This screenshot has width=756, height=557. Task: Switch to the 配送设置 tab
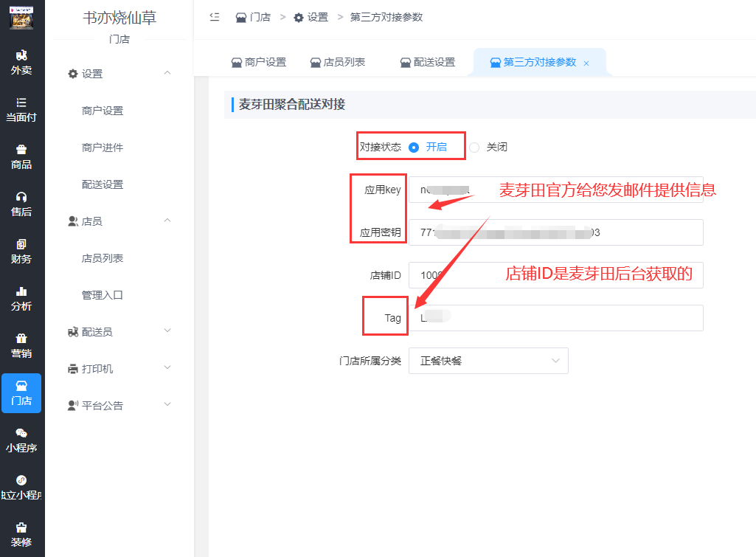(x=428, y=62)
